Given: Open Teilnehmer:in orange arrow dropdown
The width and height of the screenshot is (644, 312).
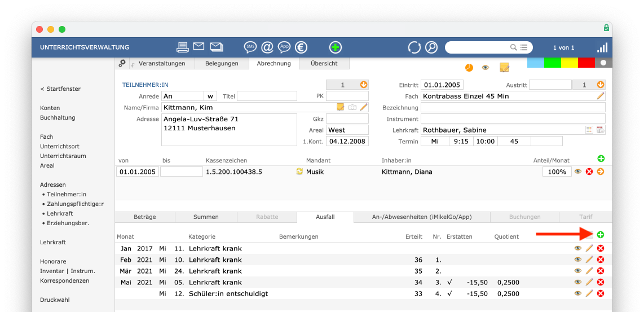Looking at the screenshot, I should [364, 85].
